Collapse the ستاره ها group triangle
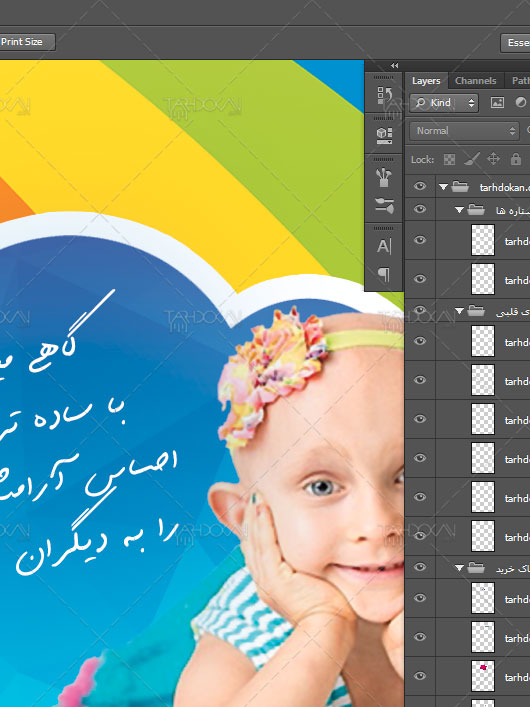Screen dimensions: 530x707 [x=460, y=210]
